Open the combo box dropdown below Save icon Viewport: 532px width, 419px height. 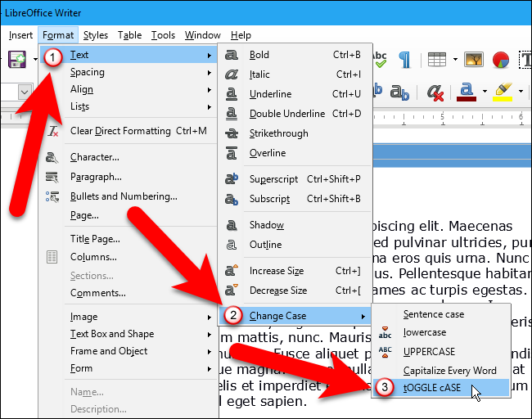click(x=25, y=92)
